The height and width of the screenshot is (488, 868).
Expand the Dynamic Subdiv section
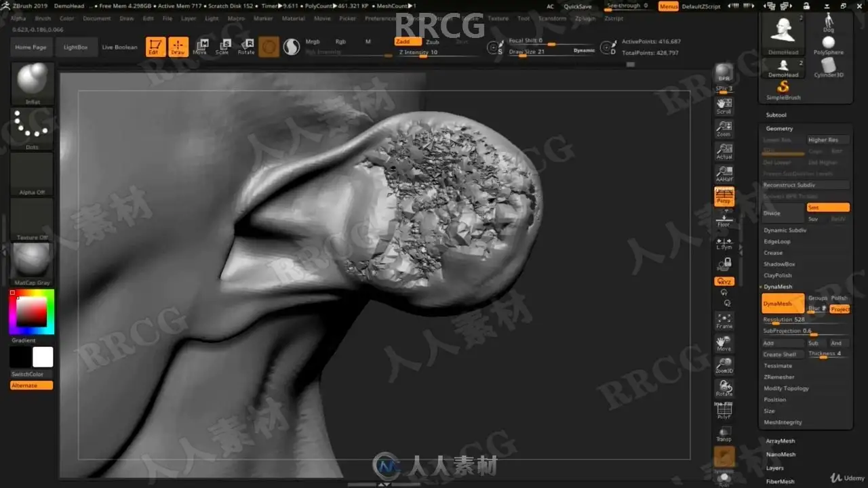tap(785, 230)
